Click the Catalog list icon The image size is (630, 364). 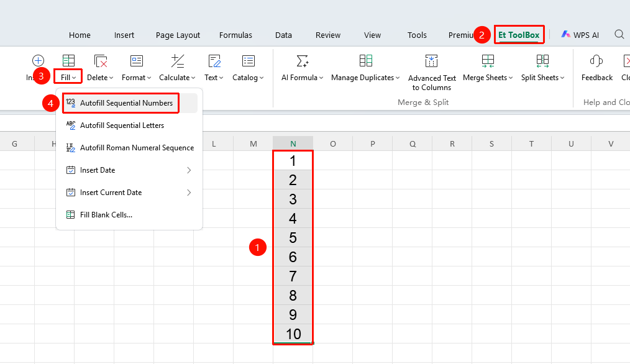click(x=249, y=61)
